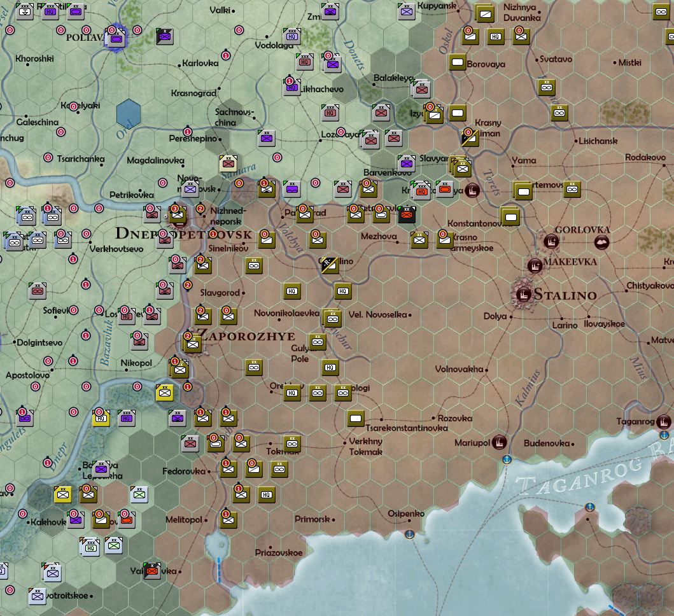
Task: Select the purple-outlined counter at Novomoskovsk
Action: [x=190, y=189]
